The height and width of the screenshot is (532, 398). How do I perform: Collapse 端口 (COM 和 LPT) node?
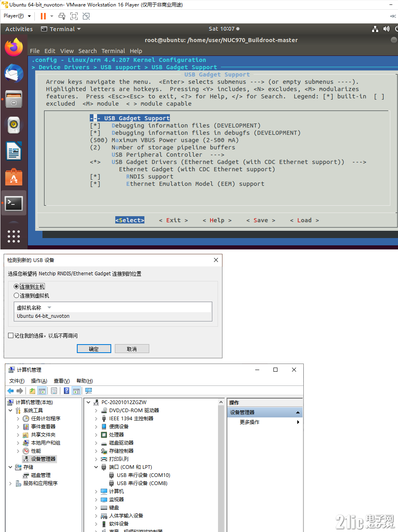pos(96,467)
